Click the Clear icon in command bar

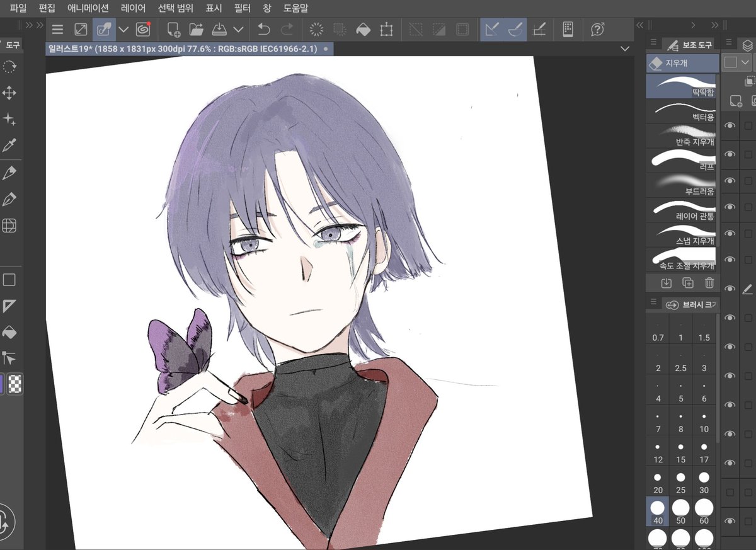[x=317, y=30]
